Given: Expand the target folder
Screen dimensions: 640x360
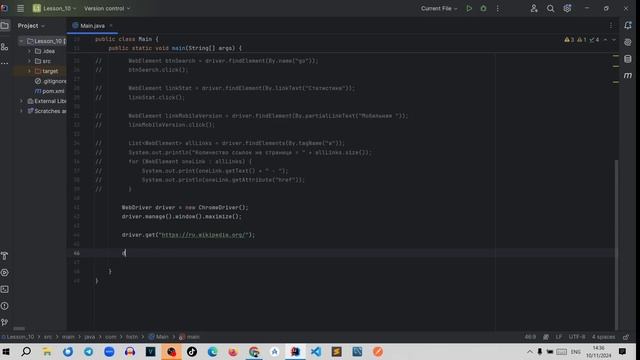Looking at the screenshot, I should tap(29, 71).
